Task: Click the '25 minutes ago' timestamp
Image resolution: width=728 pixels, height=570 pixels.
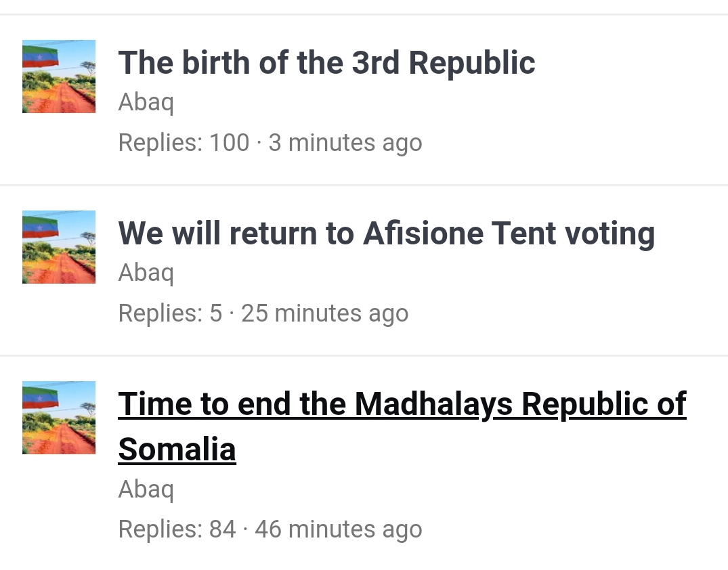Action: pyautogui.click(x=324, y=313)
